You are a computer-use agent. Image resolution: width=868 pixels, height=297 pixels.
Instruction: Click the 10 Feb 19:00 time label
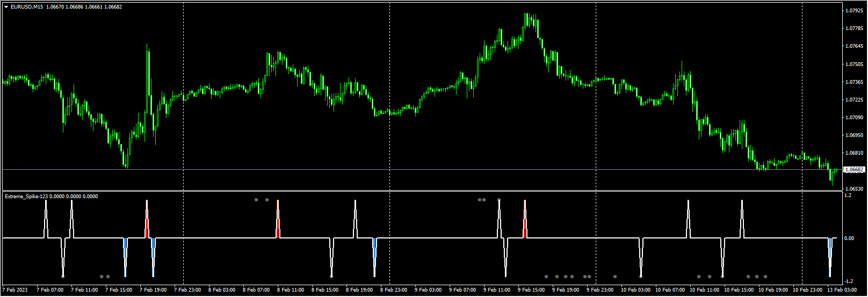click(773, 290)
